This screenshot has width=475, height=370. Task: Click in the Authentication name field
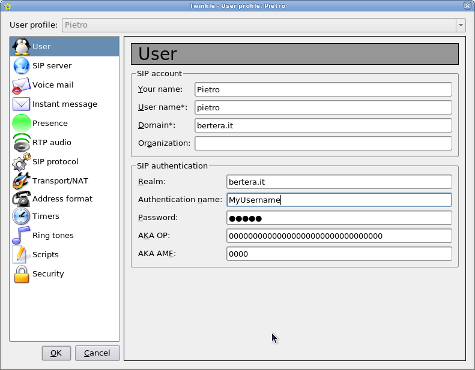point(339,200)
